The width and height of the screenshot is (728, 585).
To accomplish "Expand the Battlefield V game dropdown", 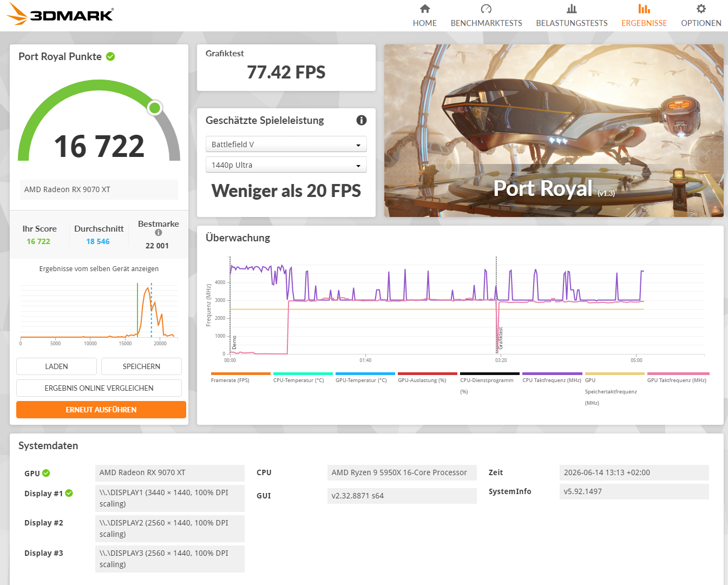I will (286, 144).
